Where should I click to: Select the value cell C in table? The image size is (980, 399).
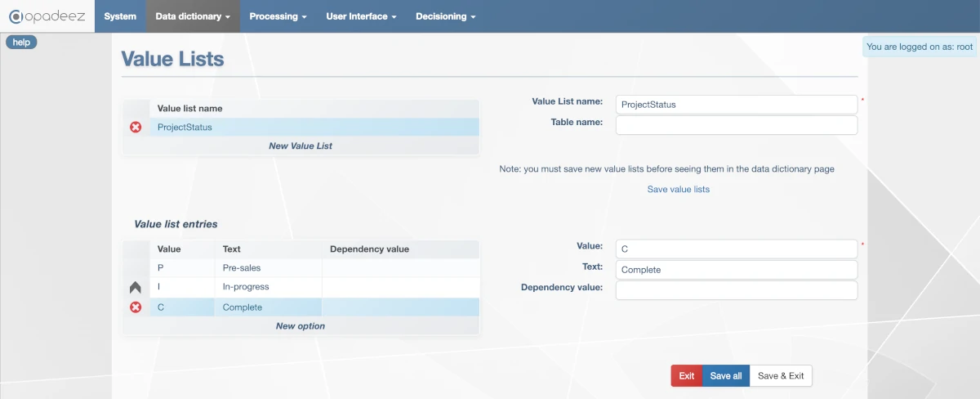182,307
